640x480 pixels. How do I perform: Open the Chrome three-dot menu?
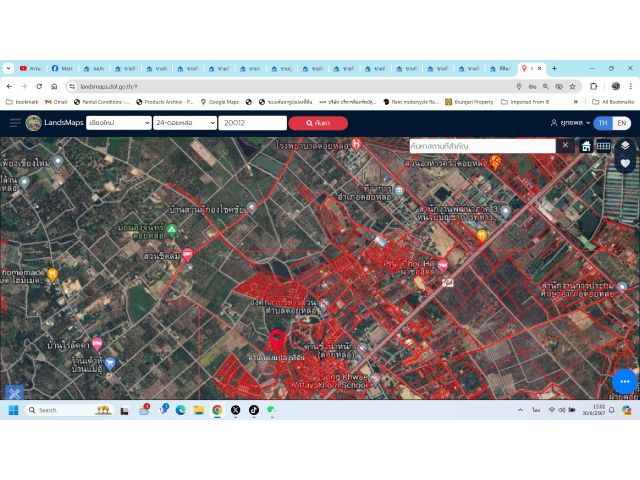pyautogui.click(x=631, y=86)
